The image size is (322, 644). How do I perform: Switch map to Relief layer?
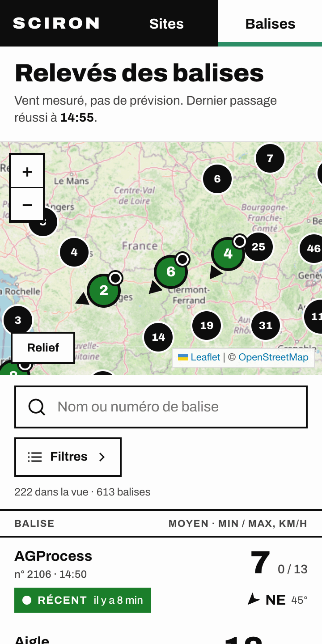coord(43,347)
